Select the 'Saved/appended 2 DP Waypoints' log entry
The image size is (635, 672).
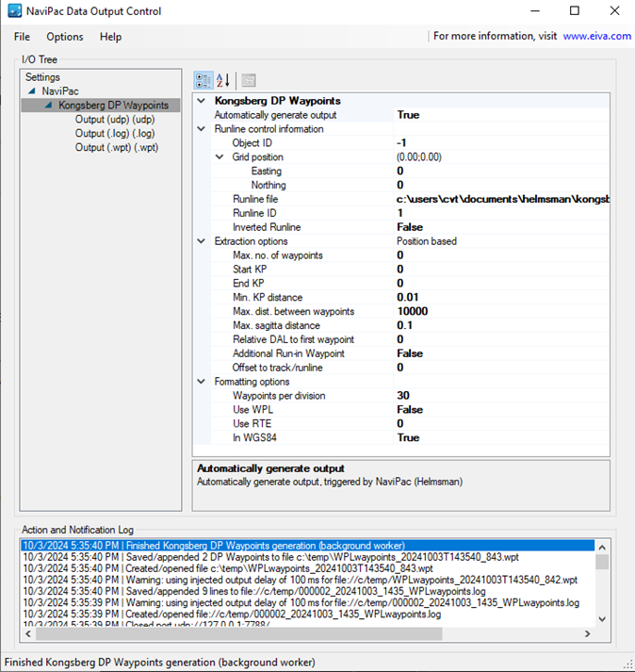pyautogui.click(x=308, y=557)
